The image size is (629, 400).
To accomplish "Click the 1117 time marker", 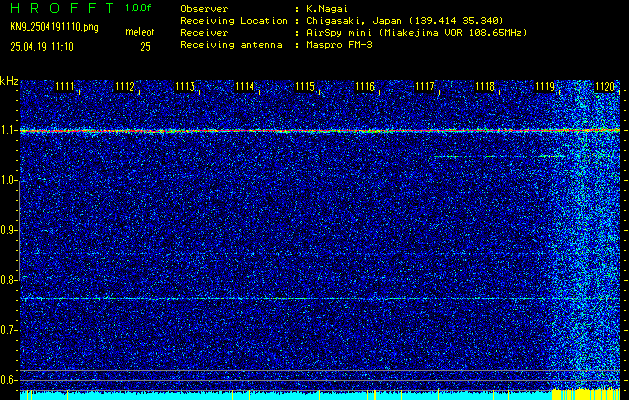I will 425,86.
